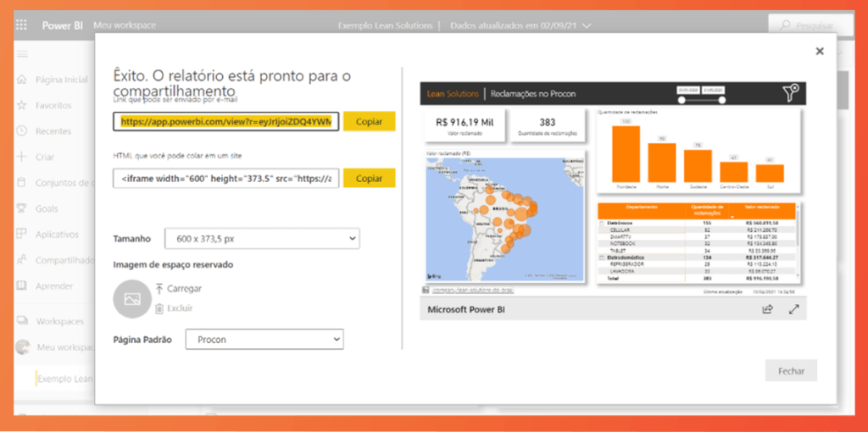868x432 pixels.
Task: Click the Nordeste bar in chart
Action: (x=626, y=154)
